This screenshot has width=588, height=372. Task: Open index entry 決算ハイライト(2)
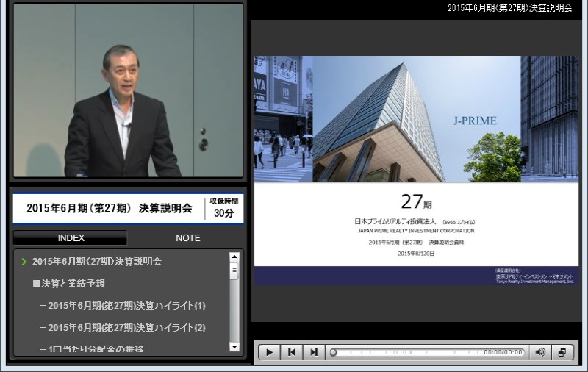(123, 328)
